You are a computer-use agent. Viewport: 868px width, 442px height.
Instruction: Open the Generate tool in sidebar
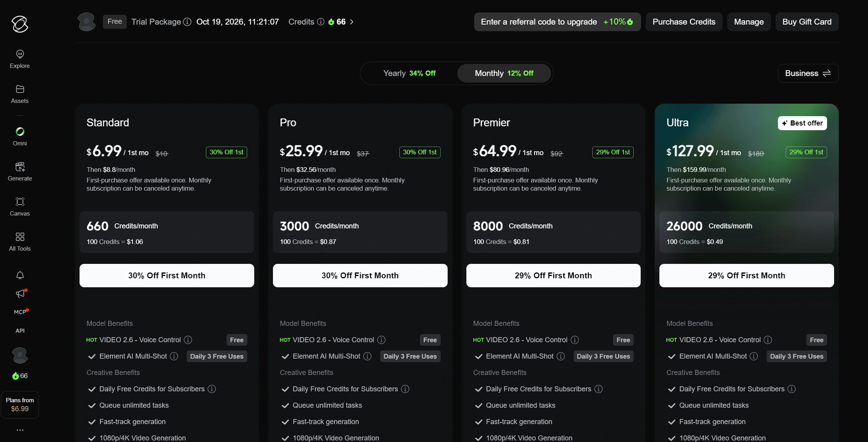pyautogui.click(x=20, y=171)
